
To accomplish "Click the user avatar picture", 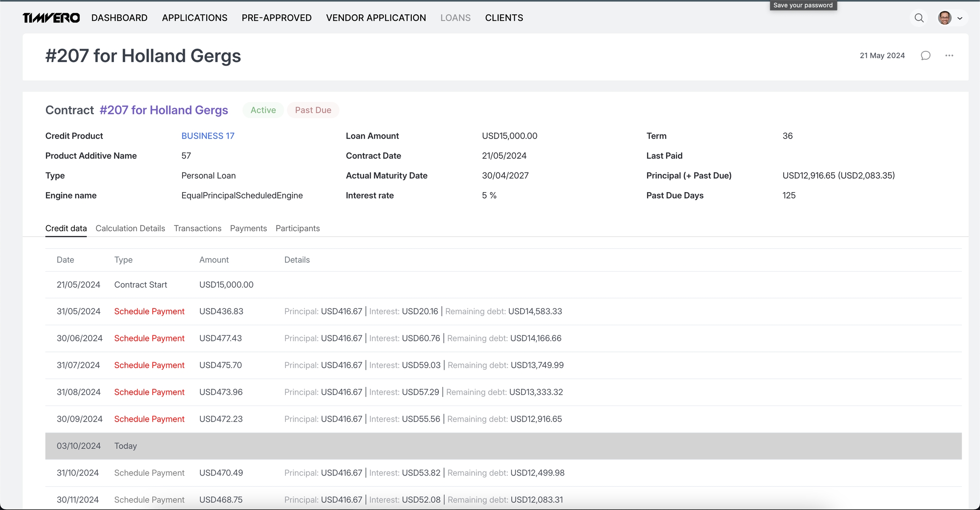I will tap(944, 18).
